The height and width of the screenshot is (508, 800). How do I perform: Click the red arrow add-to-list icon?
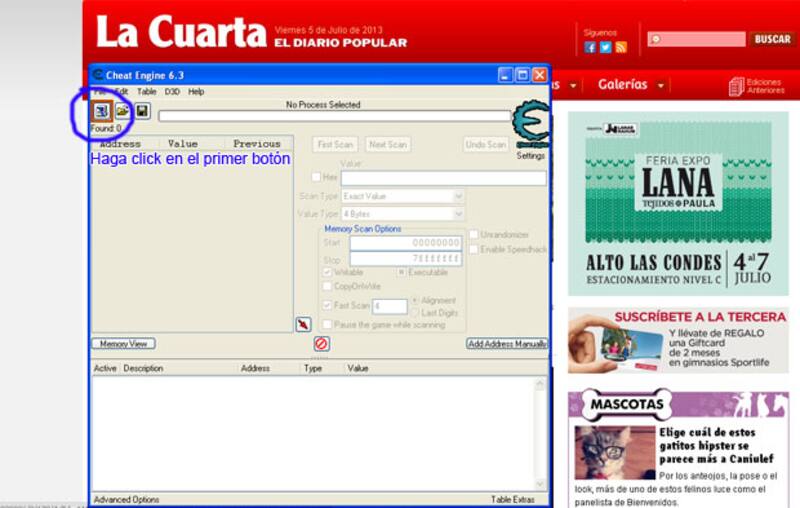tap(303, 324)
